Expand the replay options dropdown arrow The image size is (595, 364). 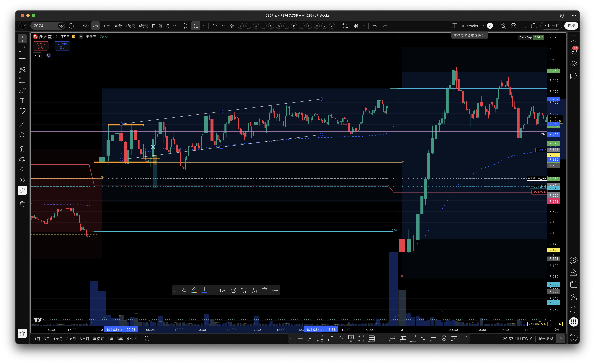[364, 26]
